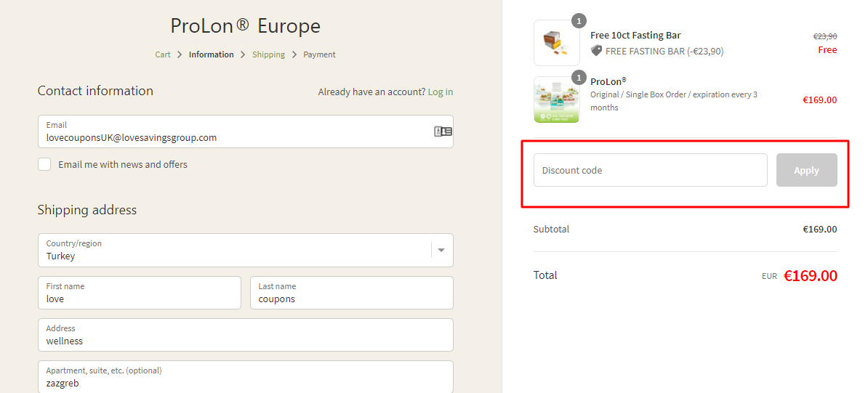Click the quantity badge on ProLon thumbnail
The image size is (868, 393).
point(579,77)
